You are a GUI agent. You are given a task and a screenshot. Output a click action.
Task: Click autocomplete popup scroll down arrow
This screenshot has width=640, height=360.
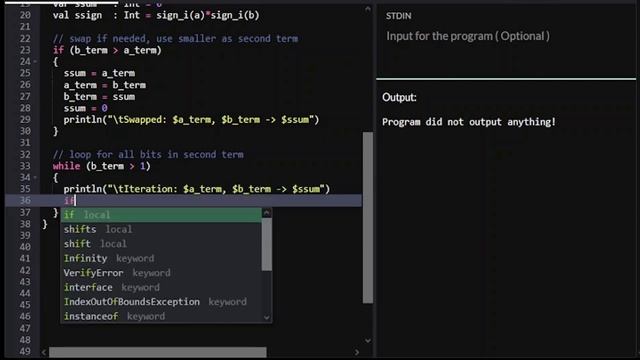[267, 318]
